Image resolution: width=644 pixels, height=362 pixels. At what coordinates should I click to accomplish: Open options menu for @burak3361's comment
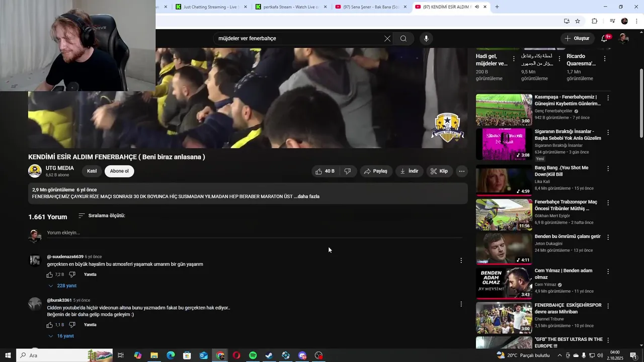(x=461, y=304)
